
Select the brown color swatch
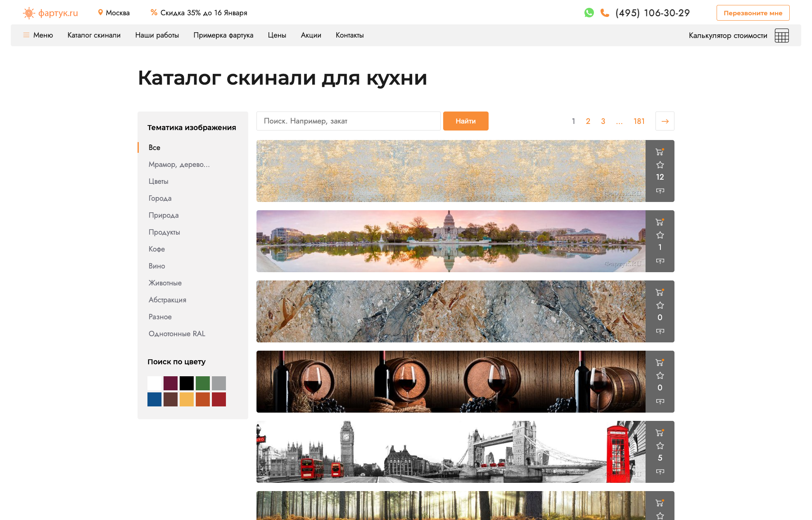point(171,399)
